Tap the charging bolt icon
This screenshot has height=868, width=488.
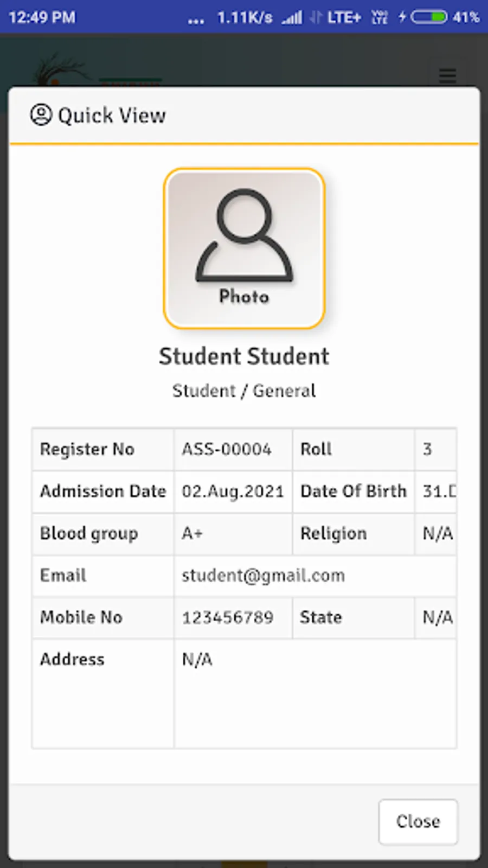pos(402,17)
